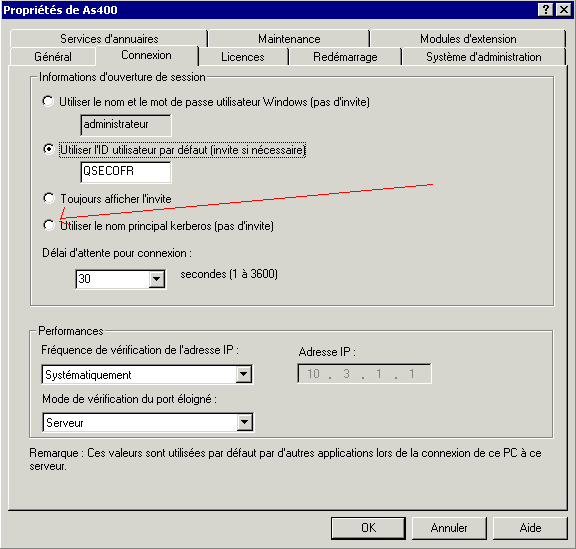Switch to the Général tab

pos(53,57)
